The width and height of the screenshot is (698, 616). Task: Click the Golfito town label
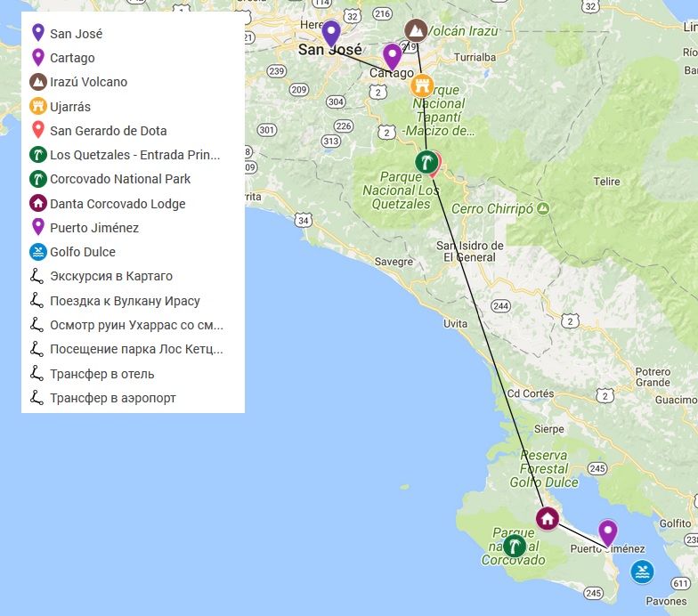tap(675, 523)
